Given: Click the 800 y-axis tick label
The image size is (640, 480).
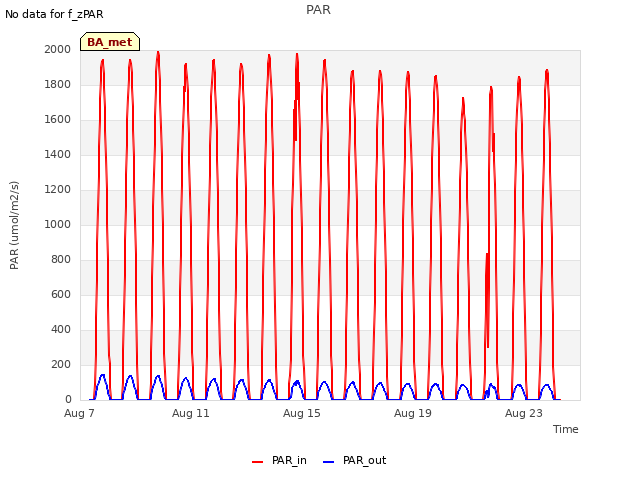Looking at the screenshot, I should coord(61,260).
